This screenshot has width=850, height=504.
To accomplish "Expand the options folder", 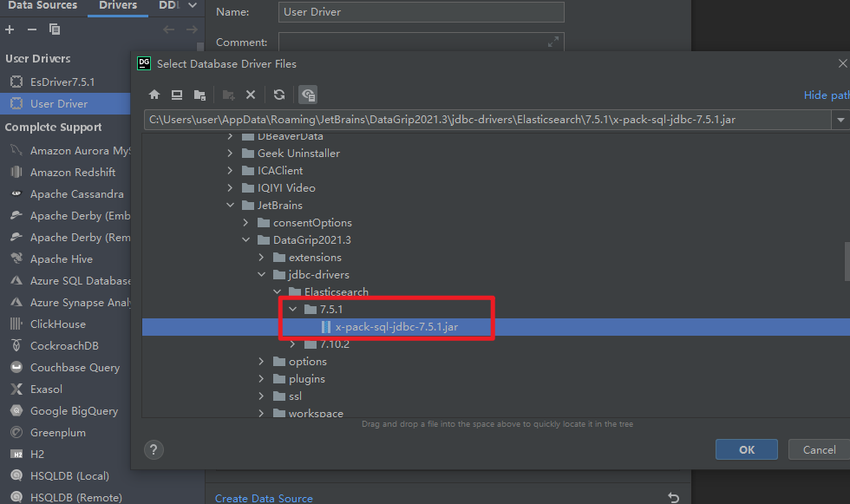I will click(x=261, y=362).
